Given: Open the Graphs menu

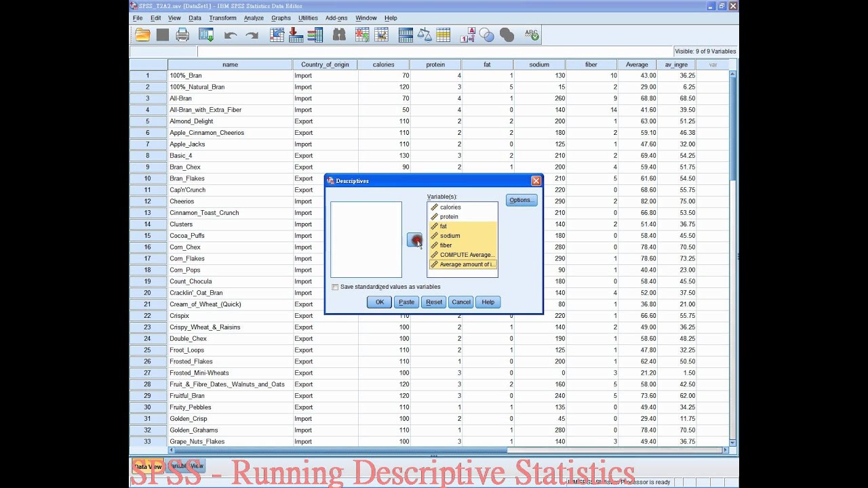Looking at the screenshot, I should tap(281, 18).
